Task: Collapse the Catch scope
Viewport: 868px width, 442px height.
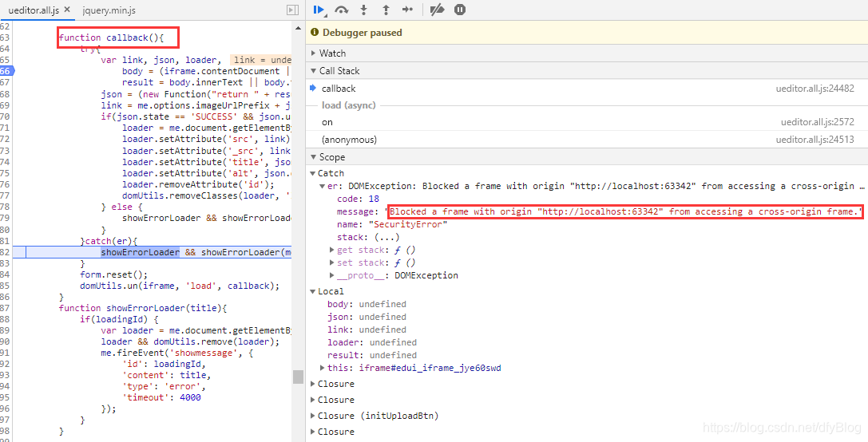Action: pos(313,173)
